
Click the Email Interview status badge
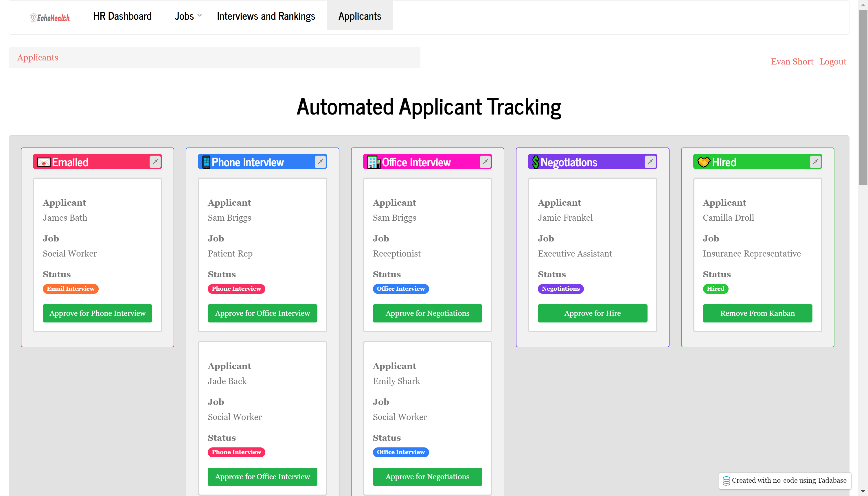71,289
